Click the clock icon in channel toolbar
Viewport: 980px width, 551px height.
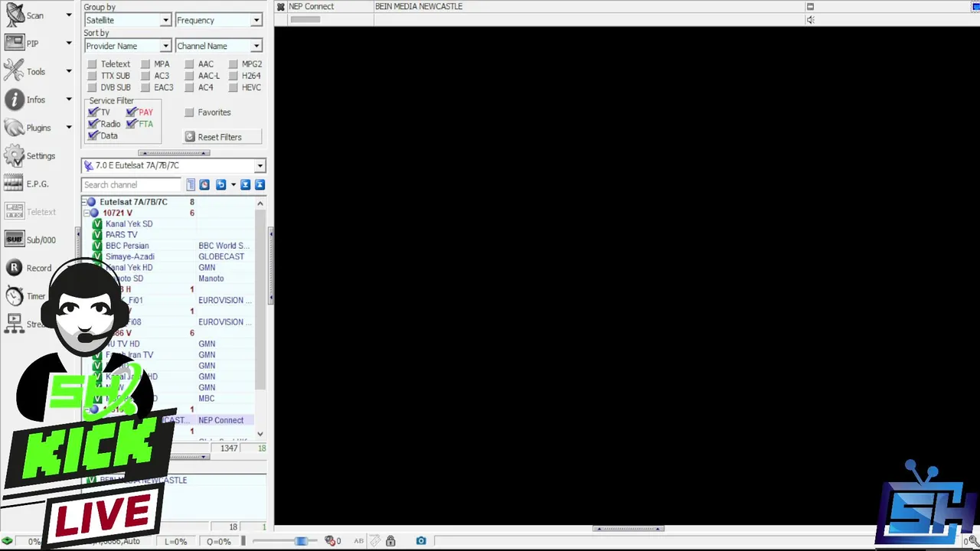(204, 184)
